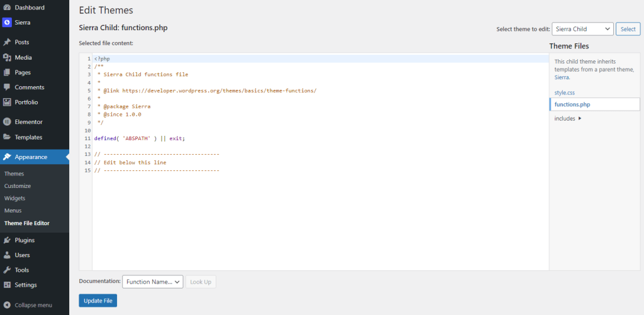Click the 'Sierra Child functions file' comment

[143, 75]
